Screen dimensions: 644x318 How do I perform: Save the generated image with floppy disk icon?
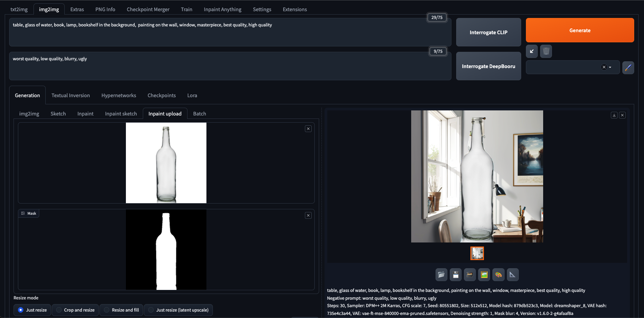[456, 275]
